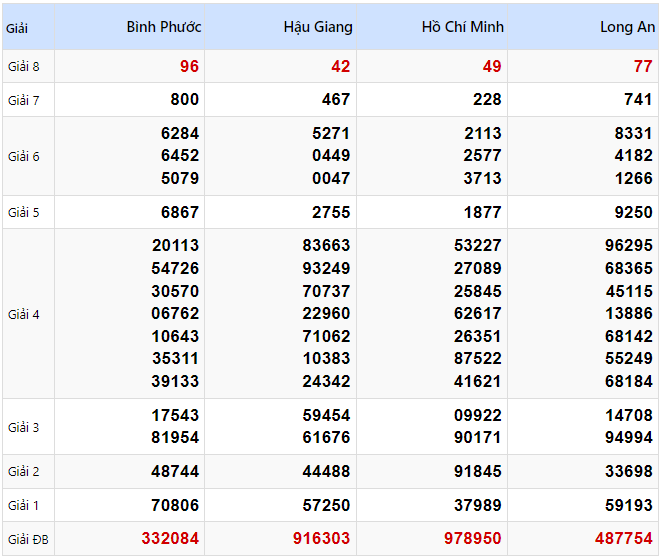Open the Hậu Giang province header
Viewport: 661px width, 559px height.
[318, 27]
